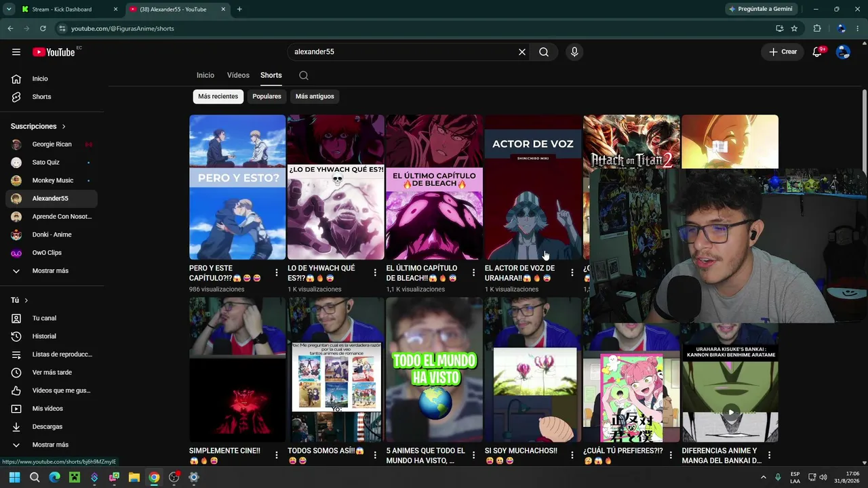
Task: Open the Suscripciones section arrow
Action: [64, 127]
